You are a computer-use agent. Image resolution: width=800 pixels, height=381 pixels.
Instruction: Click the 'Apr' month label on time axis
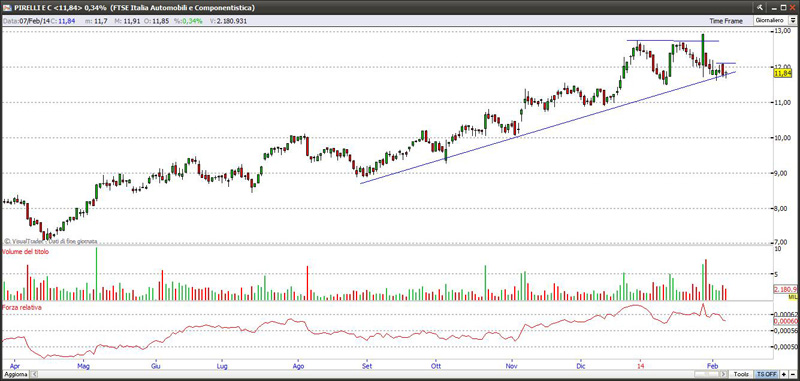(14, 366)
